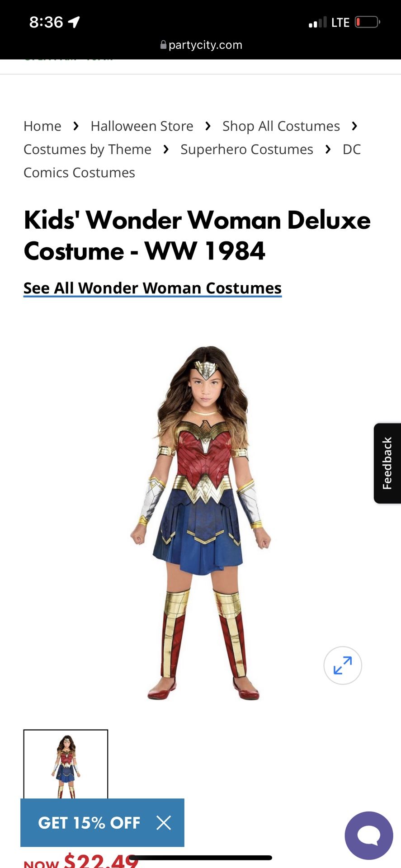Open the Feedback side tab
Image resolution: width=401 pixels, height=868 pixels.
[387, 463]
